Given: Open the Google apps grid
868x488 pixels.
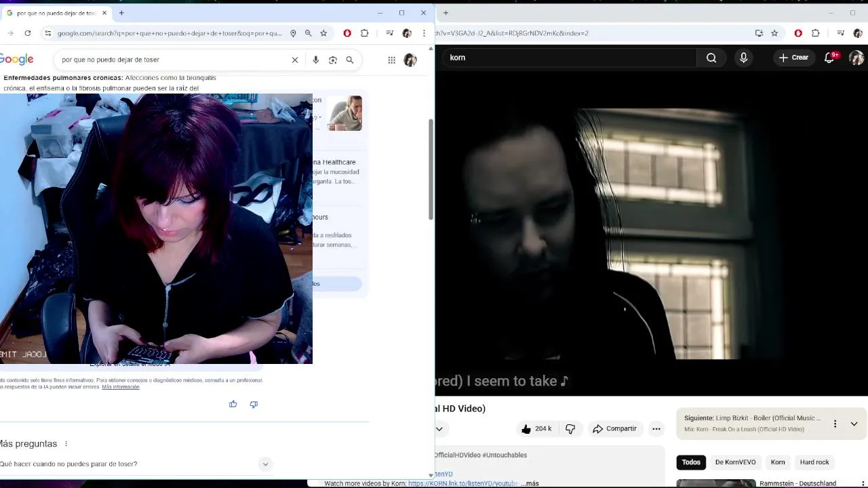Looking at the screenshot, I should 391,60.
